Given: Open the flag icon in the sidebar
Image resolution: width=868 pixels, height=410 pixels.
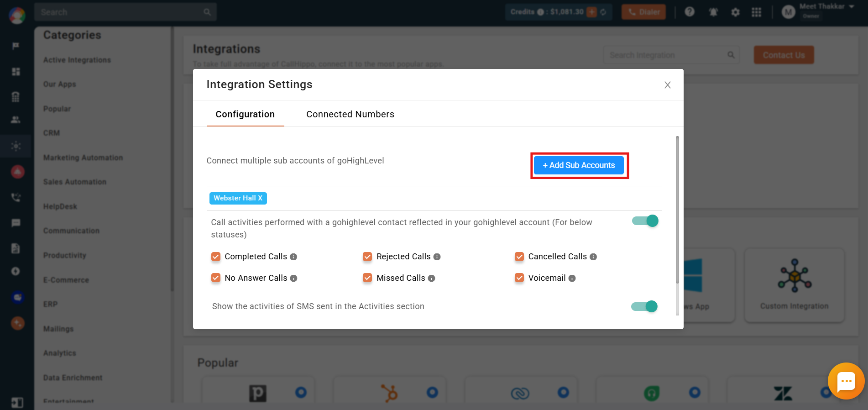Looking at the screenshot, I should point(16,46).
